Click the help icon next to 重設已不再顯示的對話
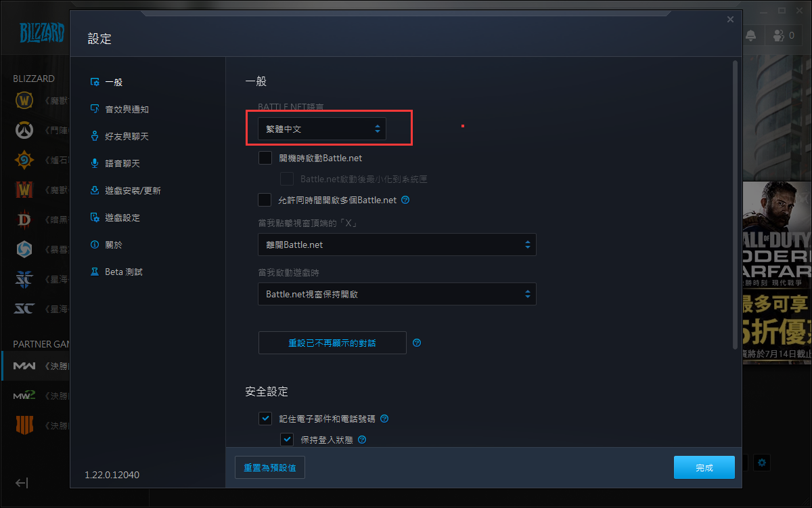Screen dimensions: 812x508 [x=417, y=343]
